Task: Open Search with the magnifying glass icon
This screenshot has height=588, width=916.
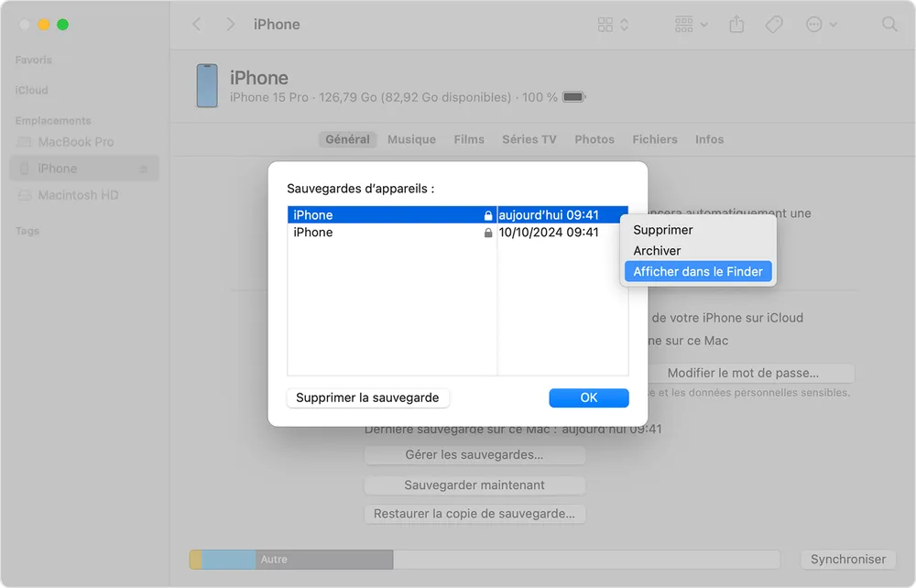Action: tap(889, 25)
